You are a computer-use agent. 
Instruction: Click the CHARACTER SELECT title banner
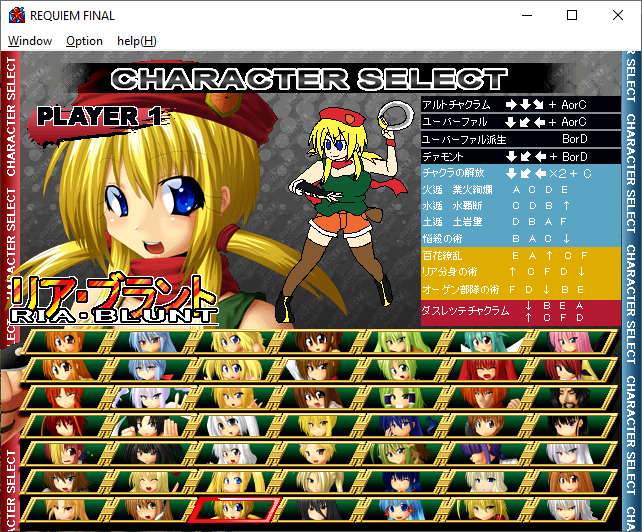coord(309,79)
